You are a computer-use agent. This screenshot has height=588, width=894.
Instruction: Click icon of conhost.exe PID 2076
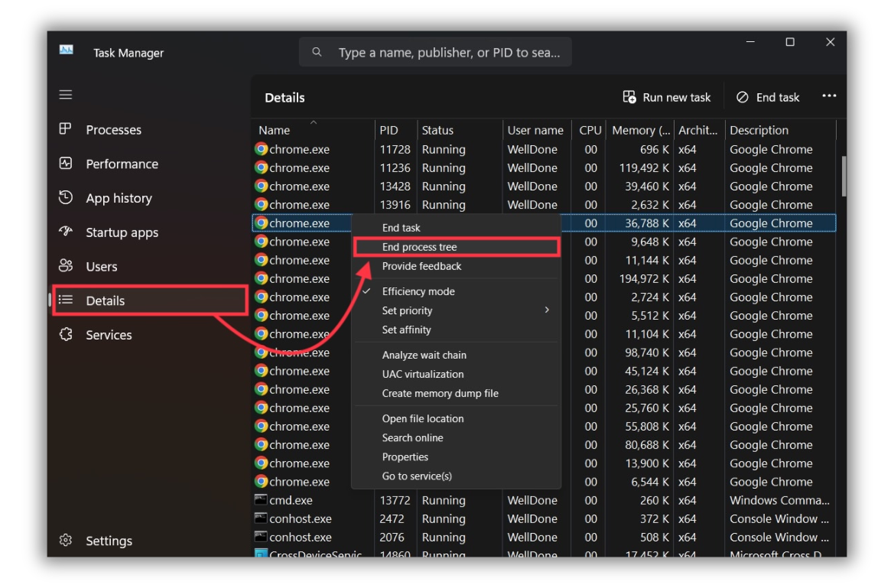pos(261,537)
